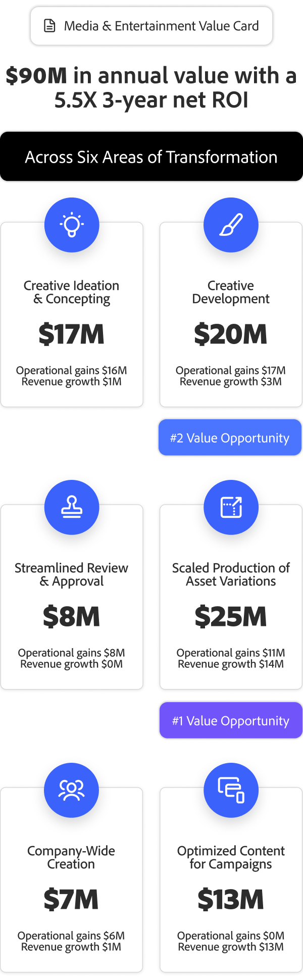Click the $17M value in Creative Ideation card
This screenshot has height=980, width=303.
pos(72,334)
